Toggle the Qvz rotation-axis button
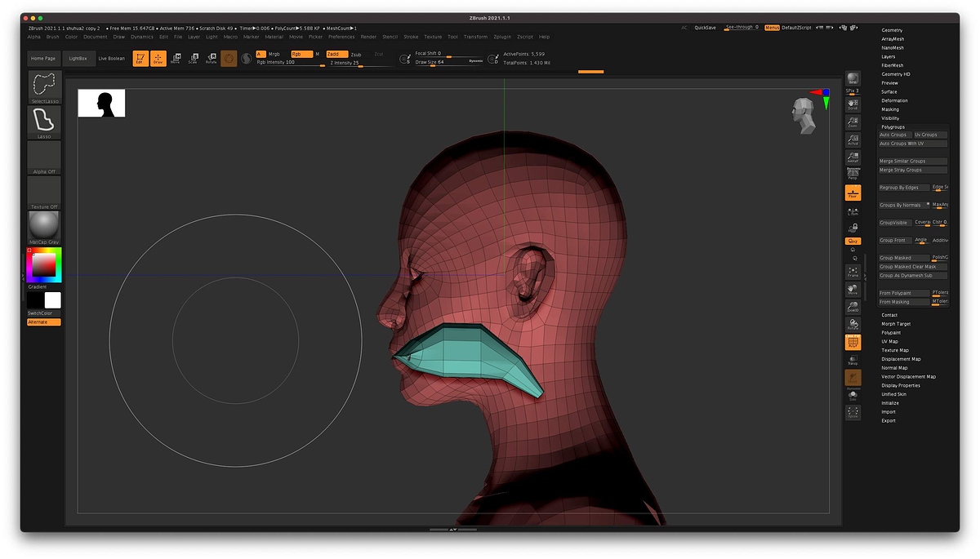Image resolution: width=980 pixels, height=559 pixels. 853,241
